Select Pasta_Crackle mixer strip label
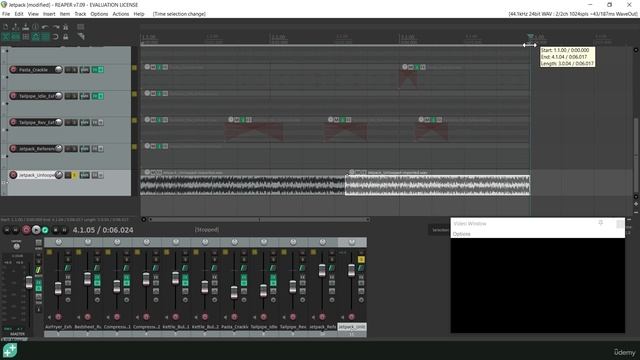This screenshot has height=360, width=640. [x=234, y=327]
